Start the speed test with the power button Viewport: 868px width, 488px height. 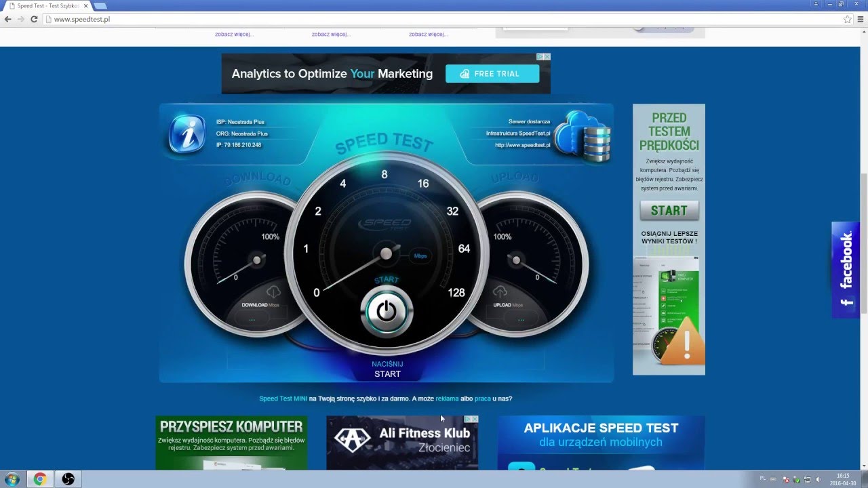coord(387,312)
